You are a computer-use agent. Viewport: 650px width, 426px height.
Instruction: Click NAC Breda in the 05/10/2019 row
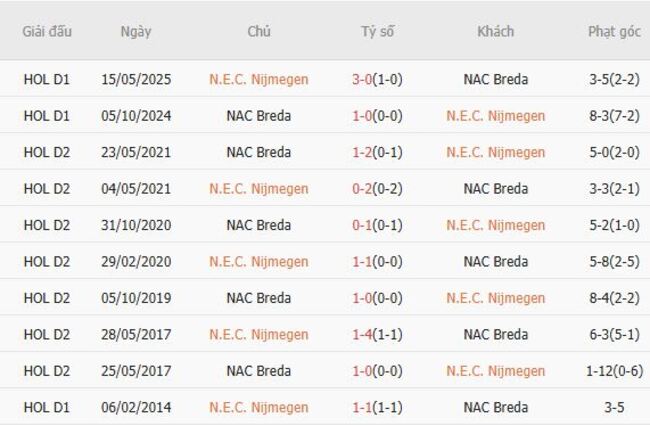(259, 298)
